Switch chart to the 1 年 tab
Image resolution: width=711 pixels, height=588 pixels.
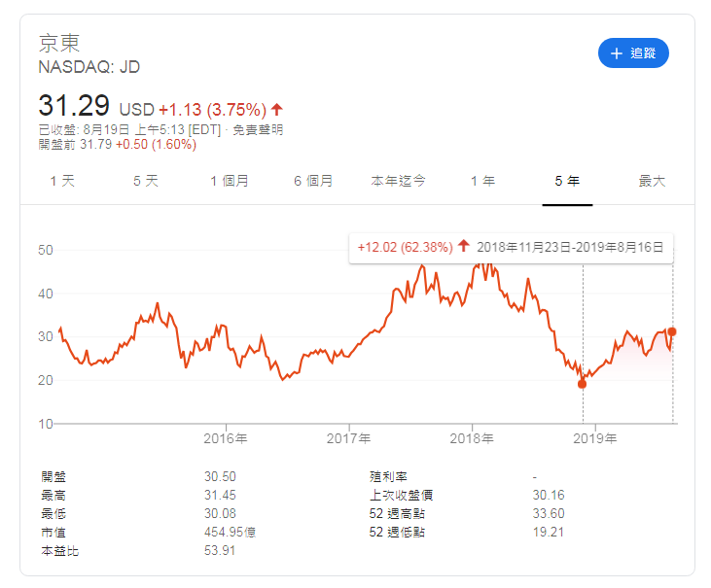coord(482,181)
